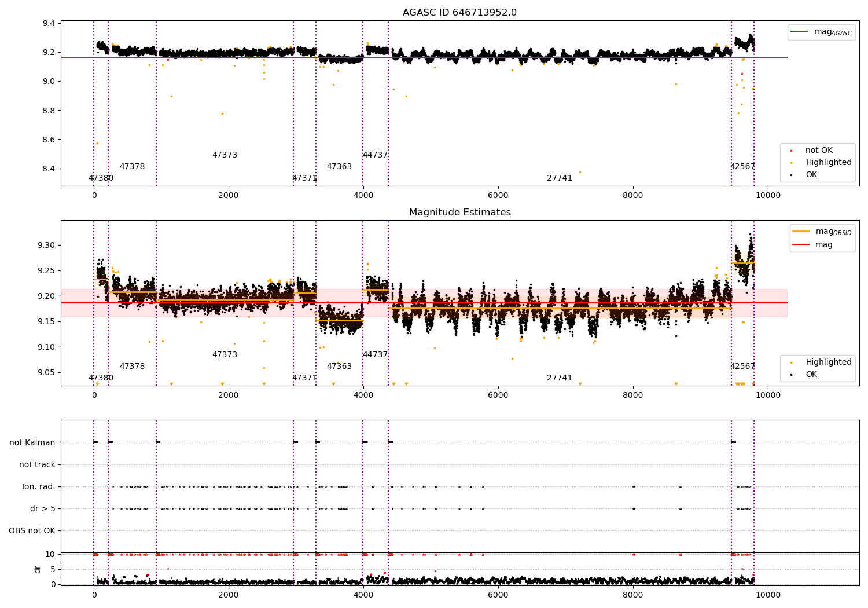Click obsid label 44737 in top plot
Viewport: 868px width, 608px height.
pos(375,155)
